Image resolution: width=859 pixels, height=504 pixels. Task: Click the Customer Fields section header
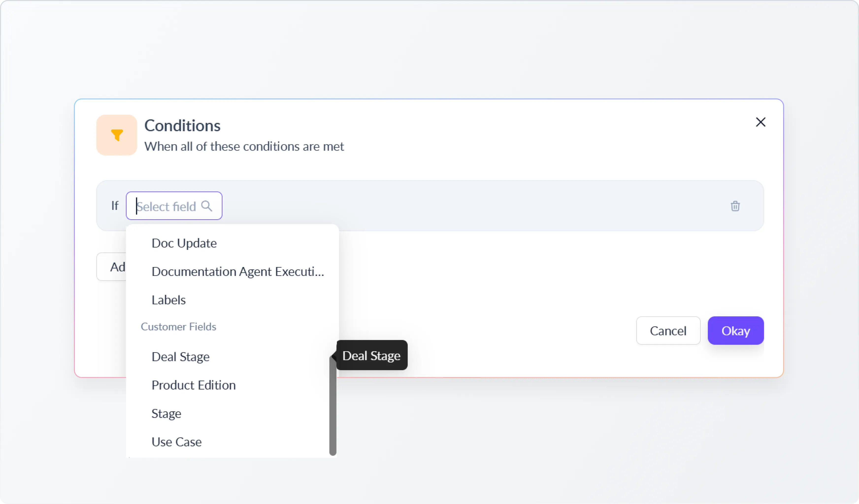click(179, 326)
